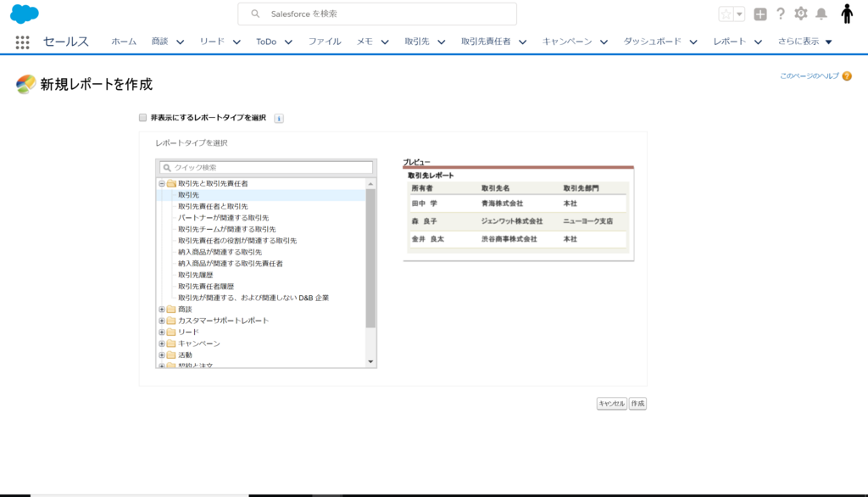Open the ToDo navigation tab
The height and width of the screenshot is (497, 868).
point(266,42)
